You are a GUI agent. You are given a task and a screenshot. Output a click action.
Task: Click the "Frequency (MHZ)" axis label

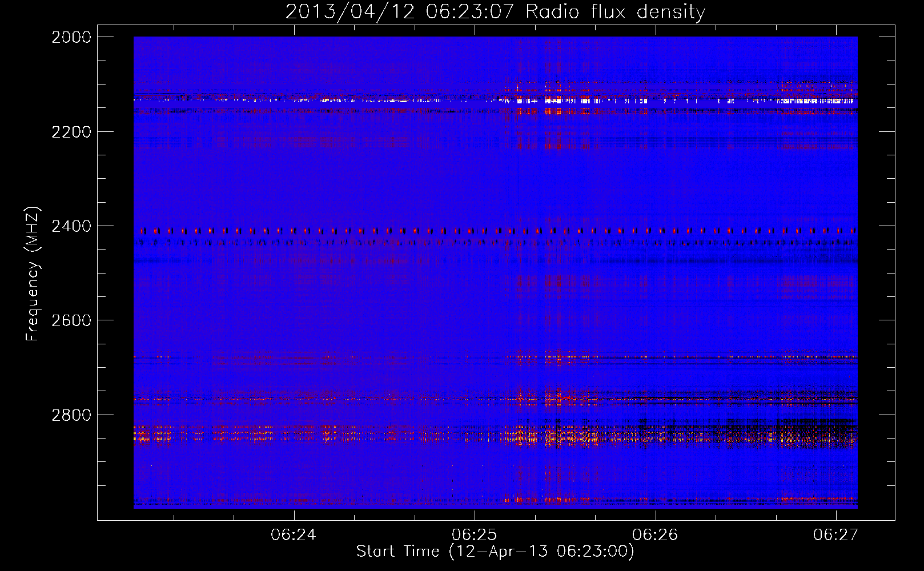coord(33,274)
